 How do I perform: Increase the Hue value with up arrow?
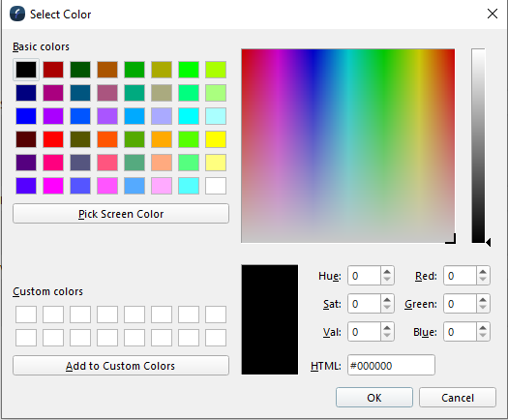click(387, 272)
